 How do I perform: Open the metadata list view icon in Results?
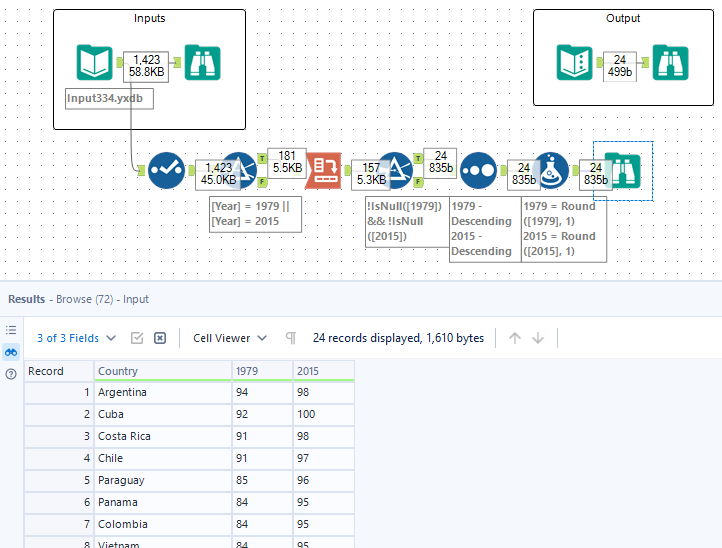(x=11, y=330)
